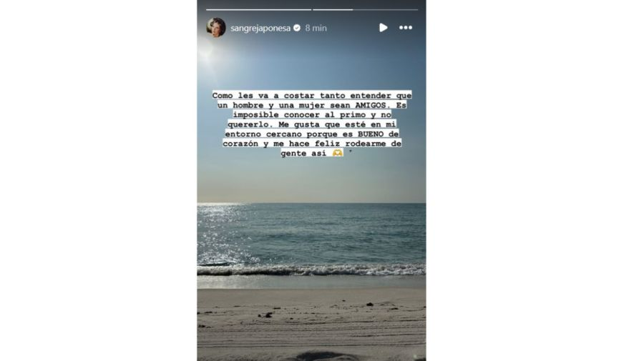Click the breaking wave foam on the shore
Image resolution: width=644 pixels, height=361 pixels.
[x=311, y=269]
